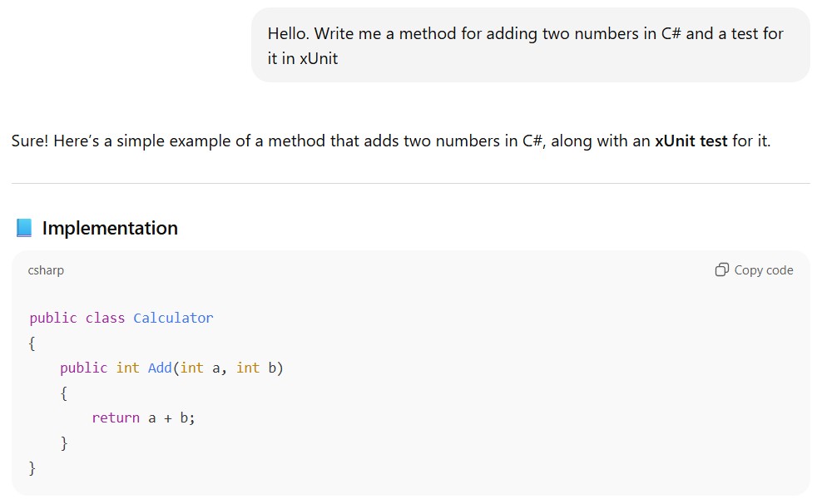Image resolution: width=822 pixels, height=504 pixels.
Task: Click the "class" keyword in the code
Action: (x=105, y=318)
